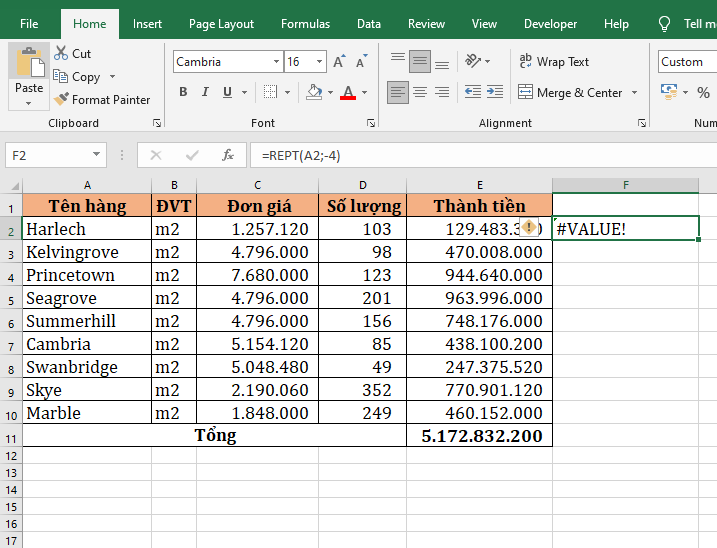This screenshot has height=548, width=717.
Task: Toggle Bold formatting
Action: pyautogui.click(x=183, y=92)
